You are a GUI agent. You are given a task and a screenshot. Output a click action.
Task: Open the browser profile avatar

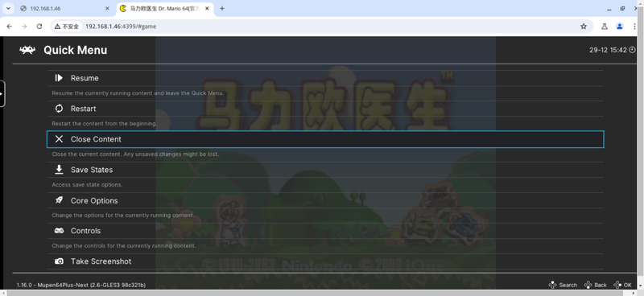click(619, 27)
